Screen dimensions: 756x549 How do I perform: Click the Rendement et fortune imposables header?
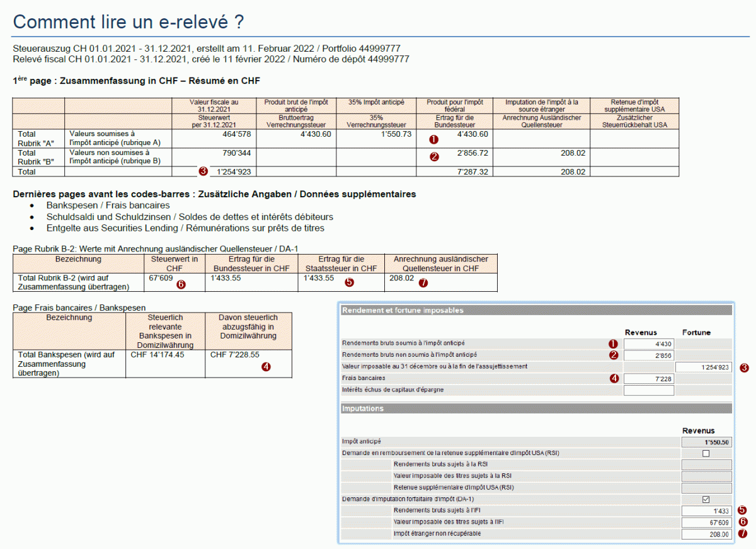[x=535, y=310]
